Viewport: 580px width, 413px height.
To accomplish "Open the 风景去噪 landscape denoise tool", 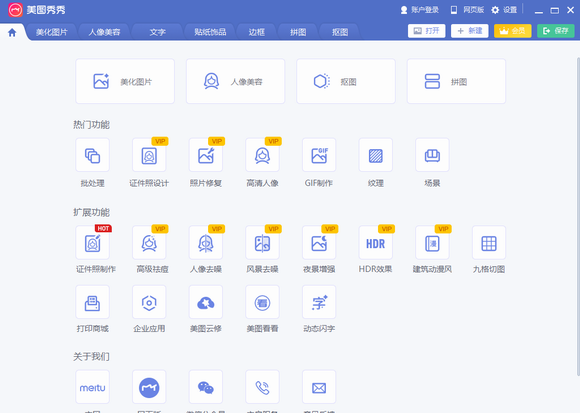I will point(262,243).
